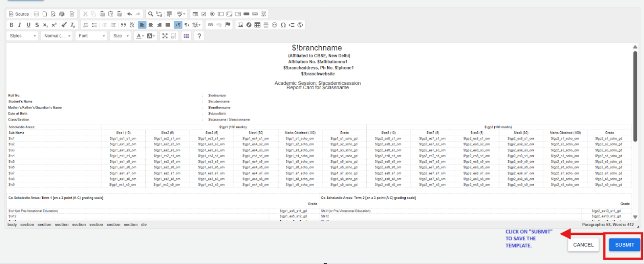Screen dimensions: 644x264
Task: Click the Undo arrow icon
Action: pos(130,14)
